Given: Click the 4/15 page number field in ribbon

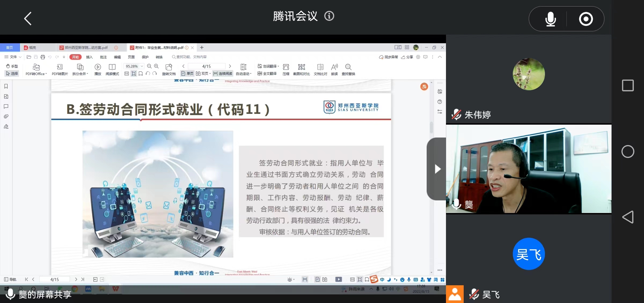Looking at the screenshot, I should (x=206, y=66).
